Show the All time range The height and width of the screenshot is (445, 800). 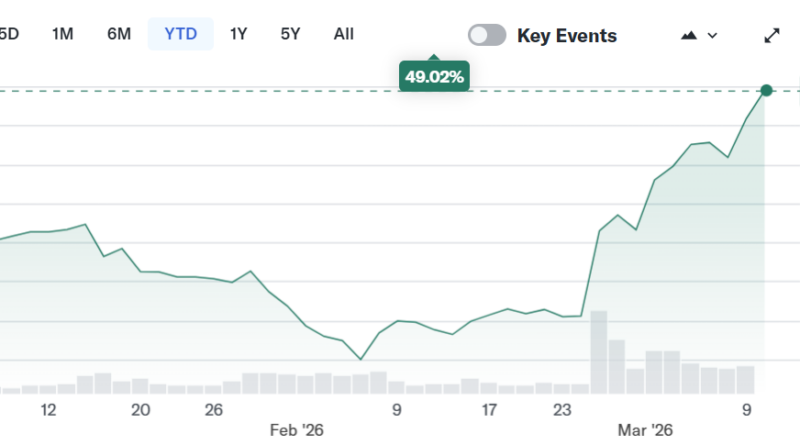tap(343, 34)
